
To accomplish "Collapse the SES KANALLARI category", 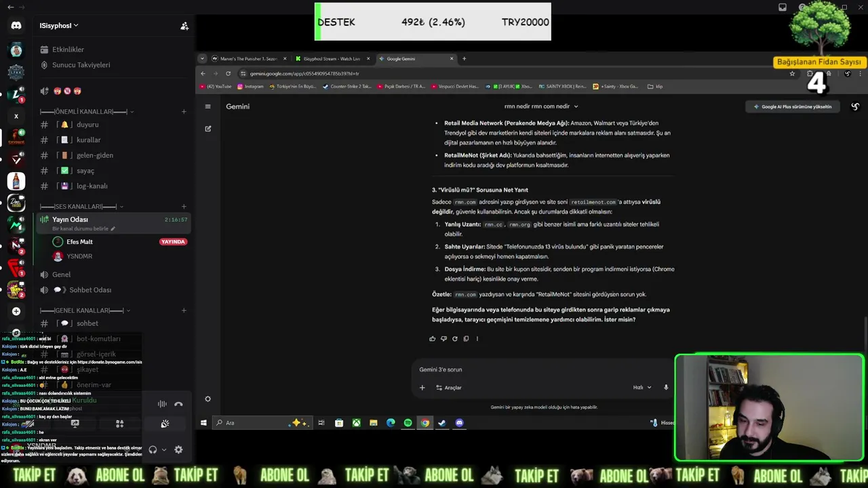I will pos(81,206).
